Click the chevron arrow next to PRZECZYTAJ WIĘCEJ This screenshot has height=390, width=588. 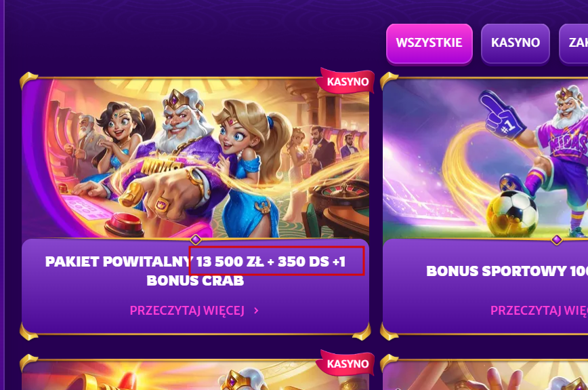(x=256, y=311)
